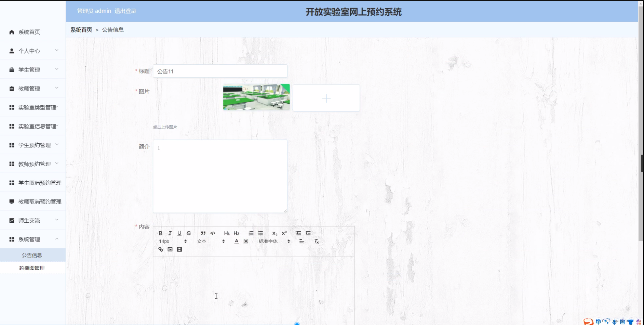644x325 pixels.
Task: Underline the selected editor text
Action: point(179,233)
